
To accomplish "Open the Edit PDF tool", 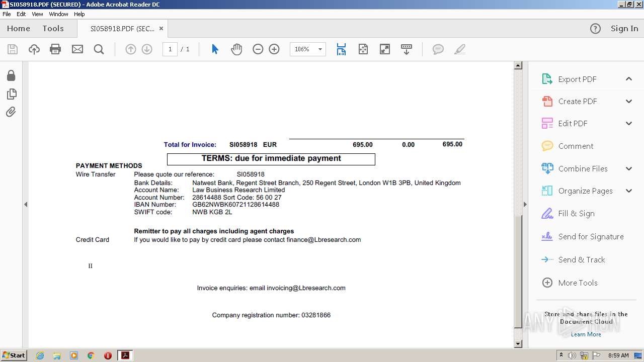I will 564,123.
